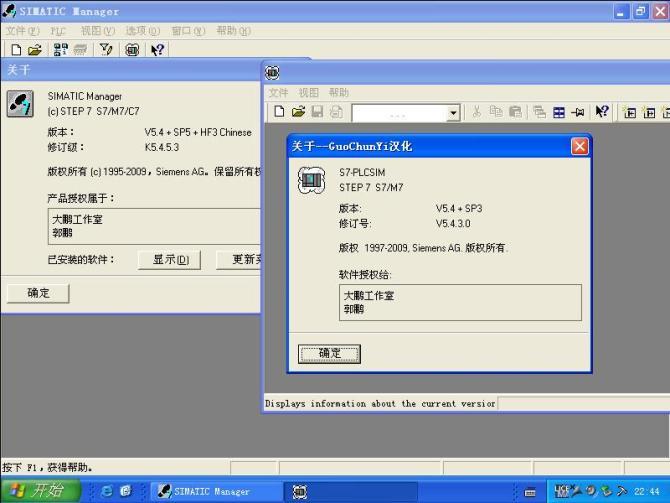Click the context help icon in S7-PLCSIM toolbar
The image size is (670, 503).
click(x=602, y=112)
